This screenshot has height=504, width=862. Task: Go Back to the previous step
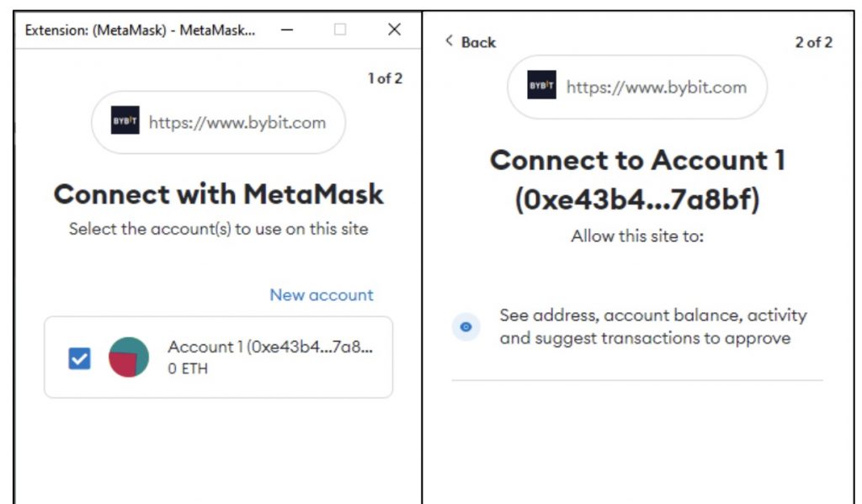point(471,42)
